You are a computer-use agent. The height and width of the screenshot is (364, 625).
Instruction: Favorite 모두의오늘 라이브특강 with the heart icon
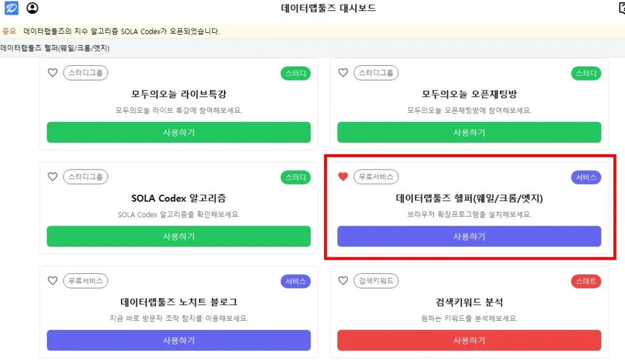[x=52, y=73]
